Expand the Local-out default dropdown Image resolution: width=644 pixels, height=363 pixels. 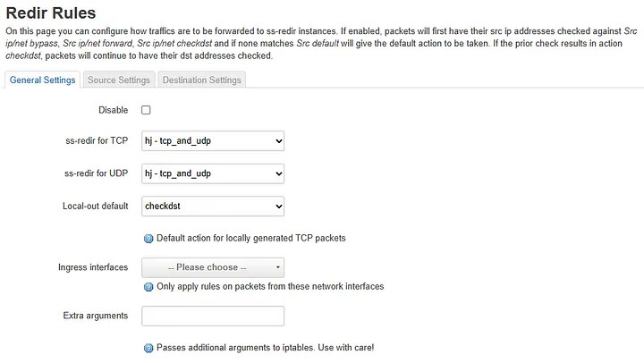coord(213,207)
